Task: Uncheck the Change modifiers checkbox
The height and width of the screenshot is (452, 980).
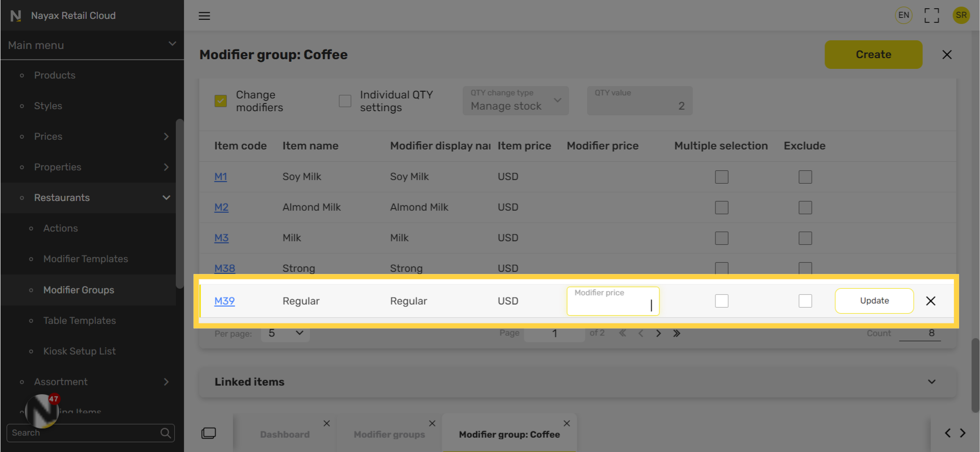Action: coord(221,101)
